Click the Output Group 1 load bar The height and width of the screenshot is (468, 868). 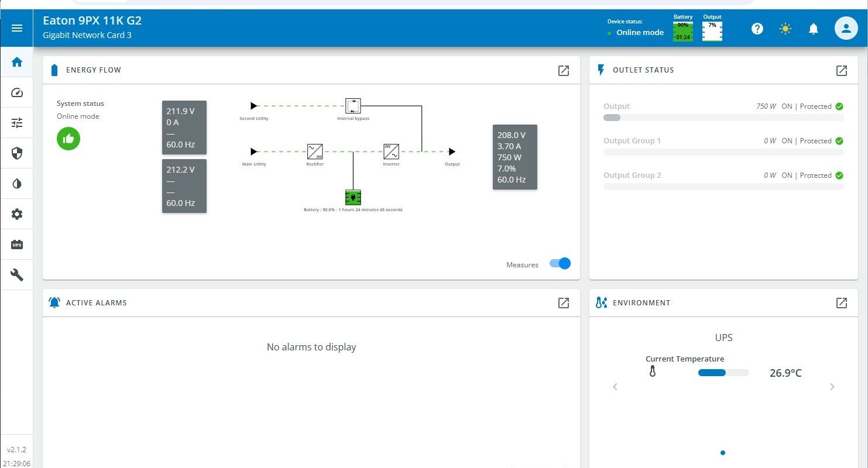pyautogui.click(x=723, y=152)
